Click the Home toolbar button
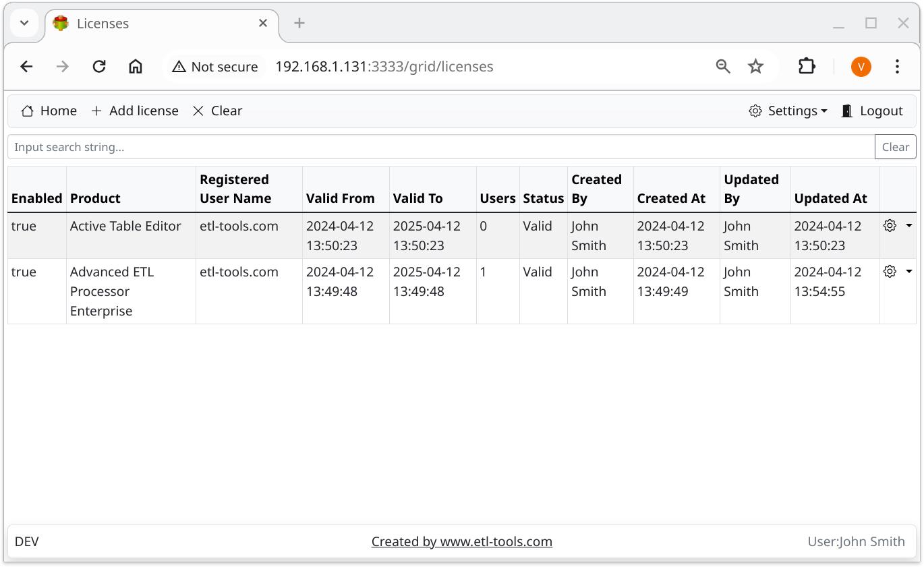Image resolution: width=924 pixels, height=567 pixels. (x=49, y=111)
